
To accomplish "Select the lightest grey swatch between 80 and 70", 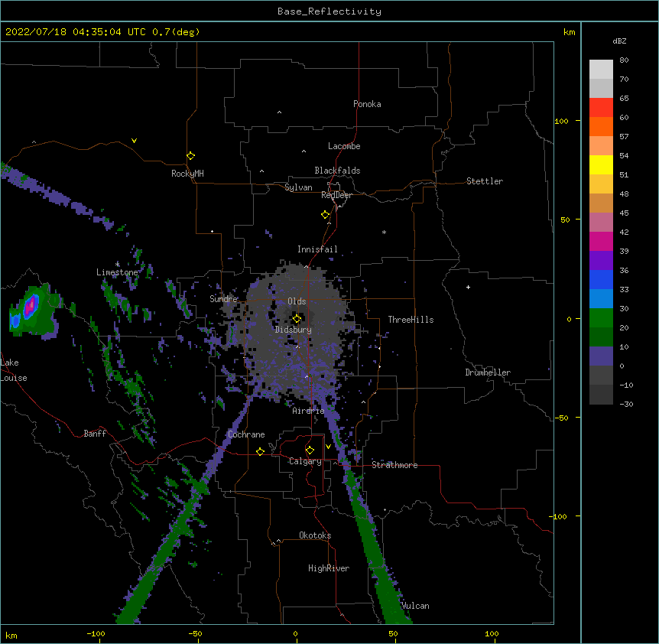I will [x=601, y=70].
